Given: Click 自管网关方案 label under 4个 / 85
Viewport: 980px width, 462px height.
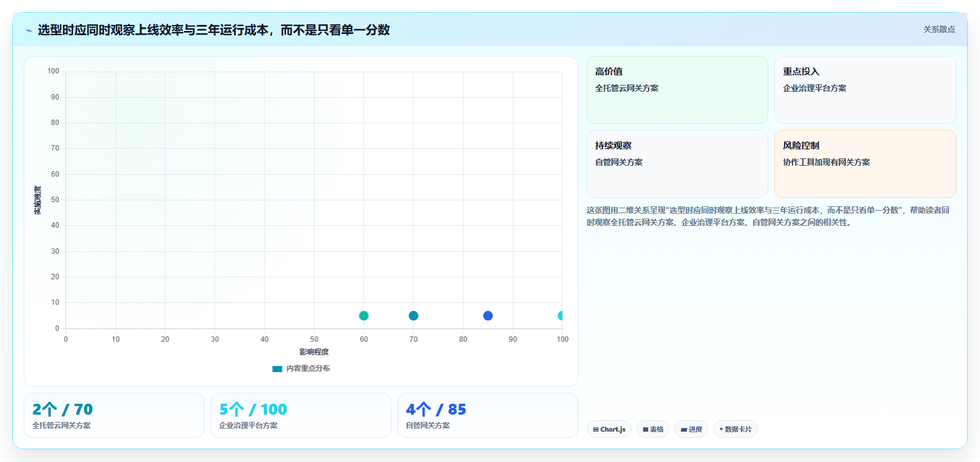Looking at the screenshot, I should coord(428,426).
